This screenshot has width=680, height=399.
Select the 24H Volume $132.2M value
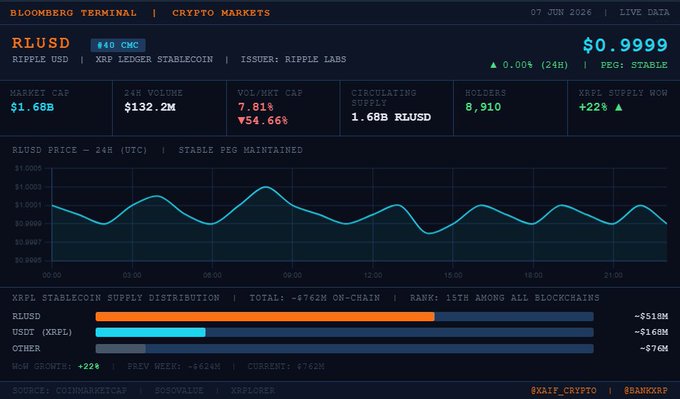pyautogui.click(x=150, y=107)
